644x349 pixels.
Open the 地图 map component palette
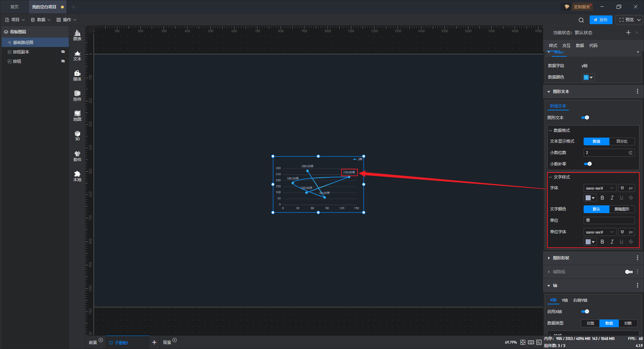point(77,116)
